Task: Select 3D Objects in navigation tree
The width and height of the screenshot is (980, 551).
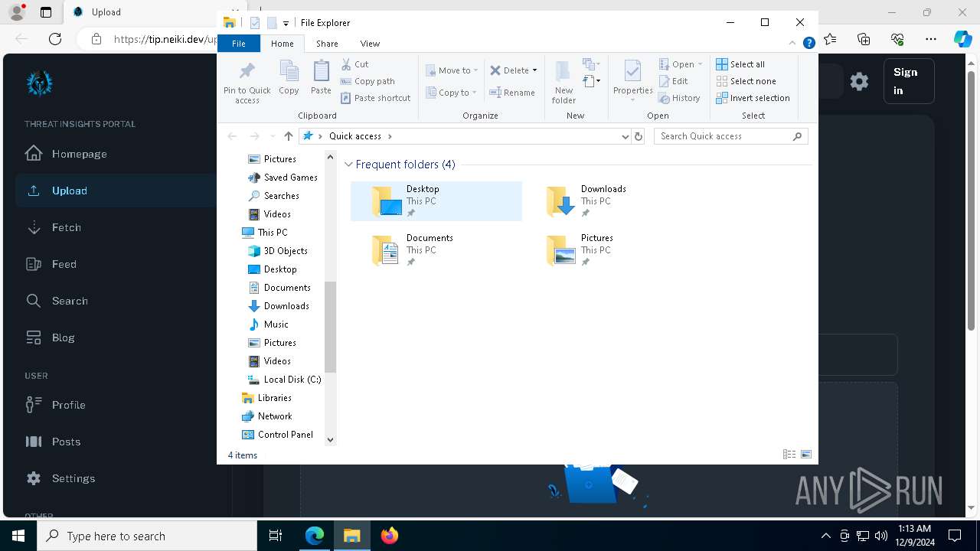Action: pyautogui.click(x=286, y=251)
